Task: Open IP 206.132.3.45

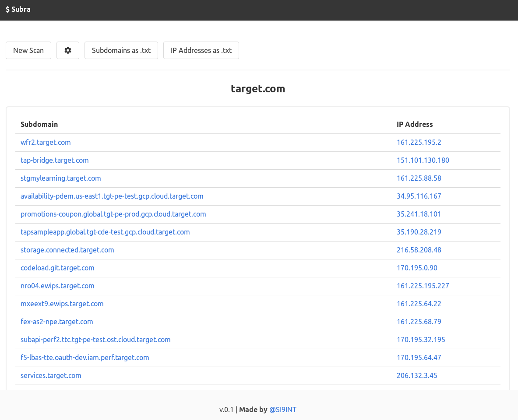Action: 417,375
